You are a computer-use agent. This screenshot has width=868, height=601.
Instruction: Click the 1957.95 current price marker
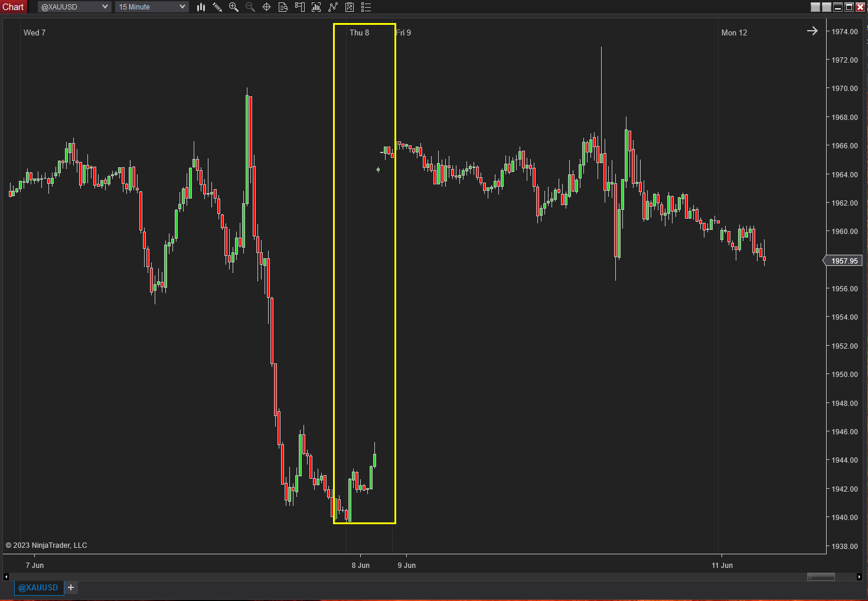click(843, 261)
